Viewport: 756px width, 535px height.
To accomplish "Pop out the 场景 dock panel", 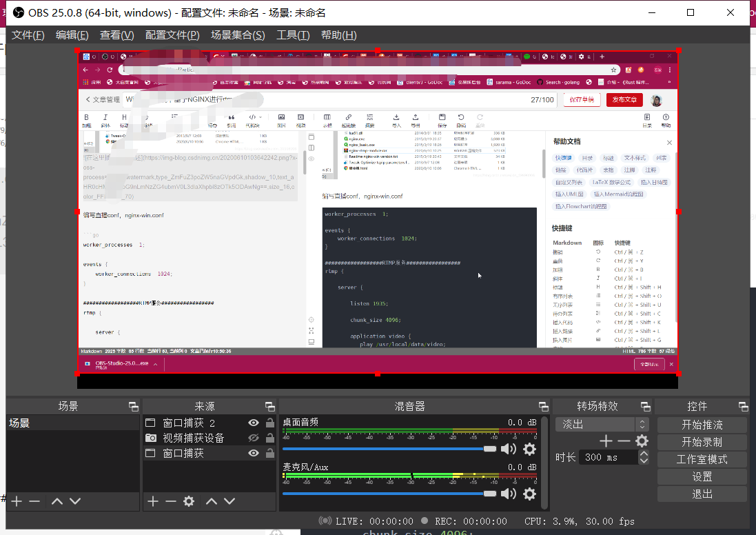I will tap(134, 407).
